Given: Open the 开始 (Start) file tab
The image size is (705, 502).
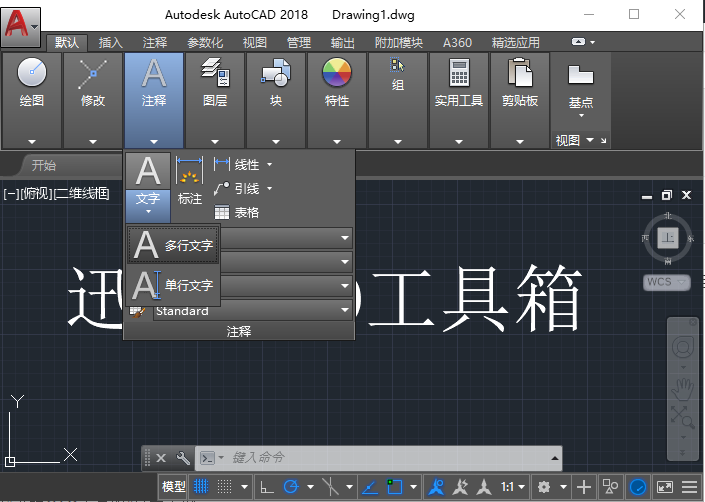Looking at the screenshot, I should [x=44, y=165].
